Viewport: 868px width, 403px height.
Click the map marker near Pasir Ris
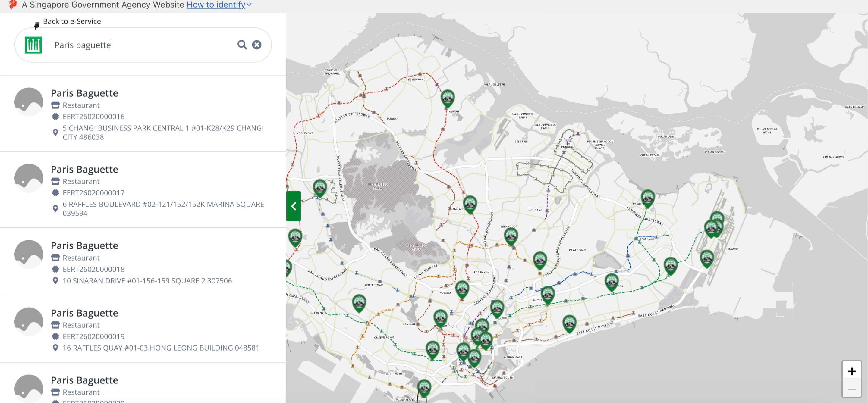647,197
